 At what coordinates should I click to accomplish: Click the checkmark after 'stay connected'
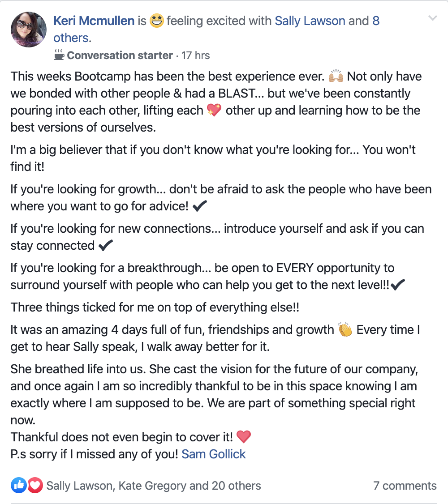(x=105, y=246)
